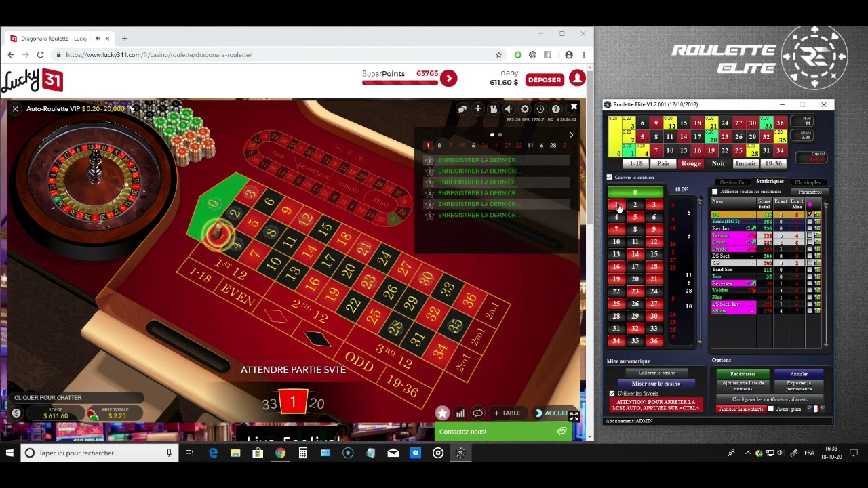868x488 pixels.
Task: Click the Déposer button
Action: tap(545, 79)
